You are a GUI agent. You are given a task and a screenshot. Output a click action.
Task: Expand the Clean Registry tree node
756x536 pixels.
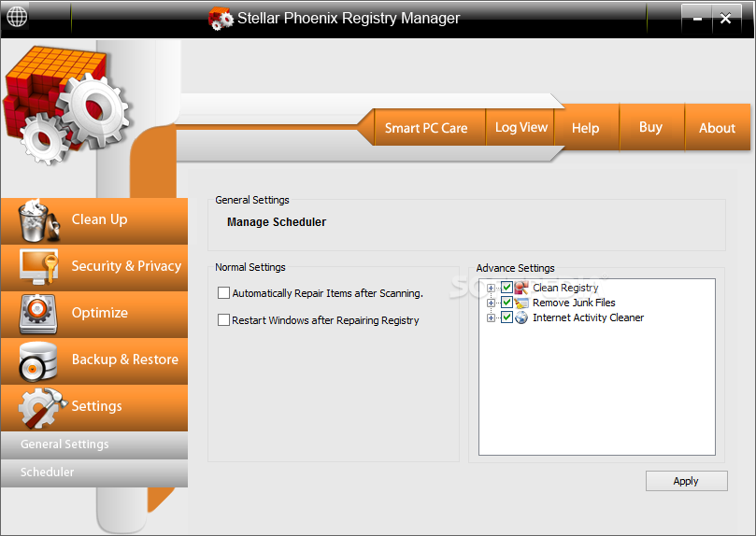[491, 288]
